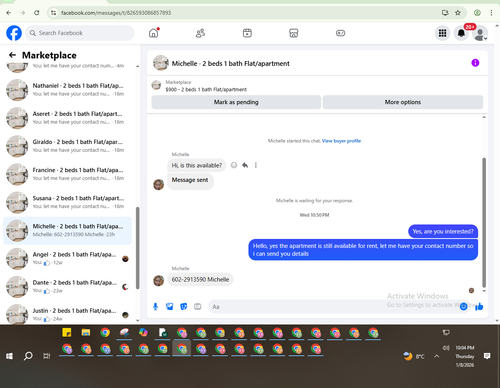Open Nathaniel's conversation
This screenshot has width=500, height=388.
pos(67,90)
